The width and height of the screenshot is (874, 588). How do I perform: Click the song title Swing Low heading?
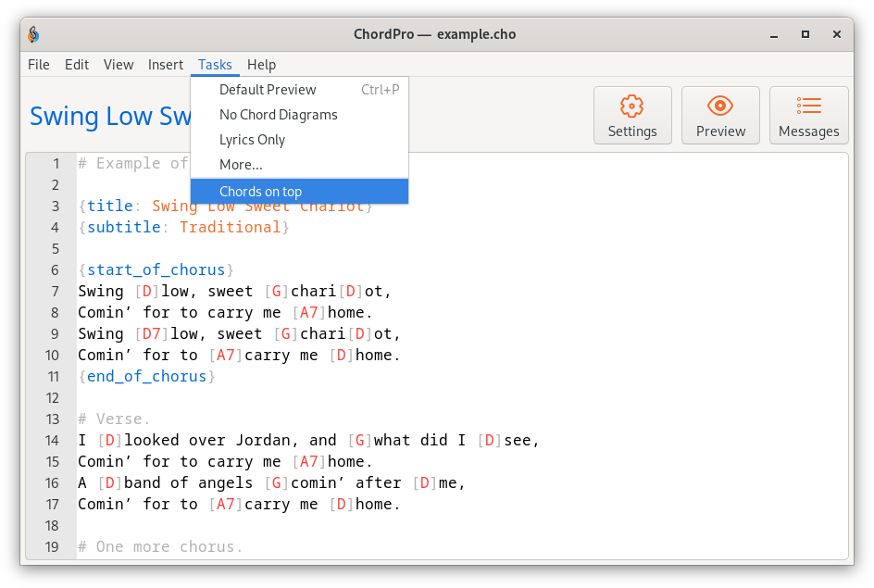[x=110, y=117]
